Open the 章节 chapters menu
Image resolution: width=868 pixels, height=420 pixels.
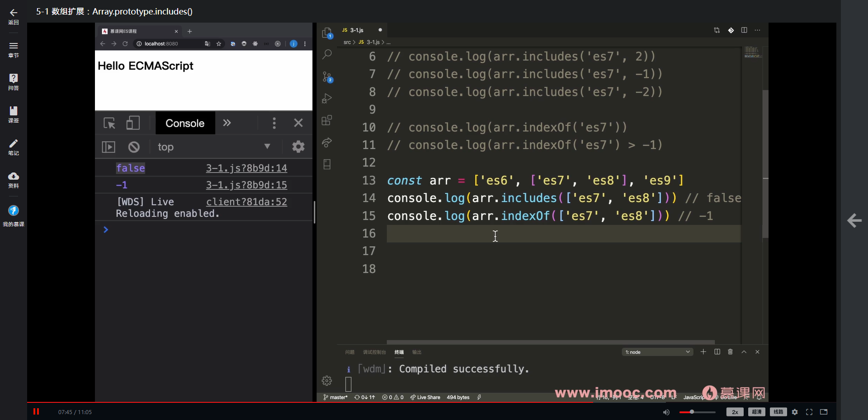[x=14, y=50]
